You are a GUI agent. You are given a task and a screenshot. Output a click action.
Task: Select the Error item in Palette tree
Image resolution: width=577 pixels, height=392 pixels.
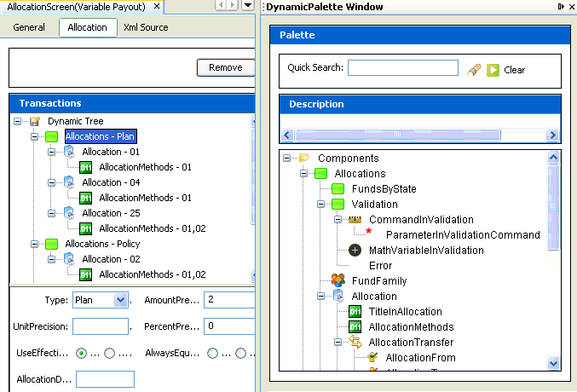coord(380,266)
